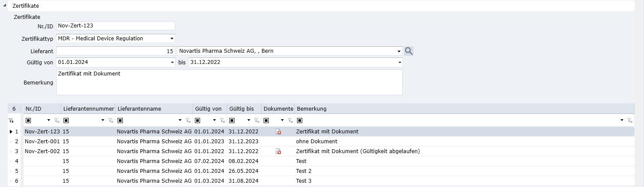Viewport: 644px width, 187px height.
Task: Click the Nr./ID input field
Action: [115, 26]
